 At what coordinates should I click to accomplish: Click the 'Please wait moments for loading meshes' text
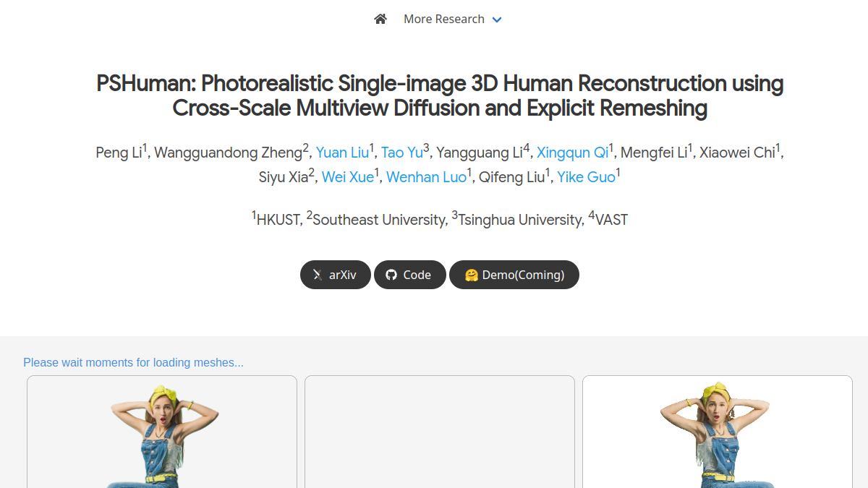pos(133,362)
